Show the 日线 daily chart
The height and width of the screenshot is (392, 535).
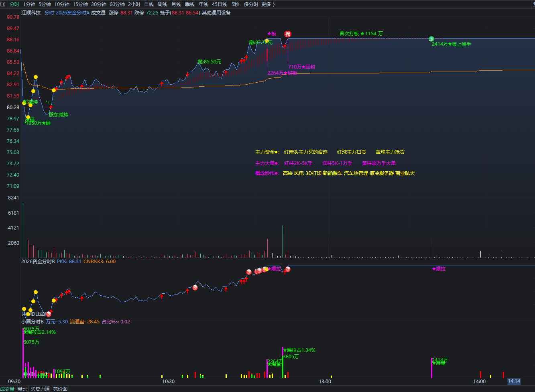point(149,4)
